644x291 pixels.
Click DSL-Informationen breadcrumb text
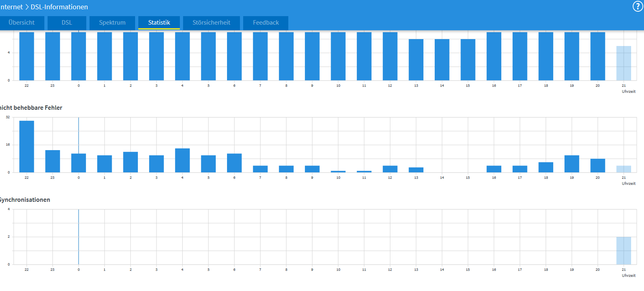[x=59, y=7]
